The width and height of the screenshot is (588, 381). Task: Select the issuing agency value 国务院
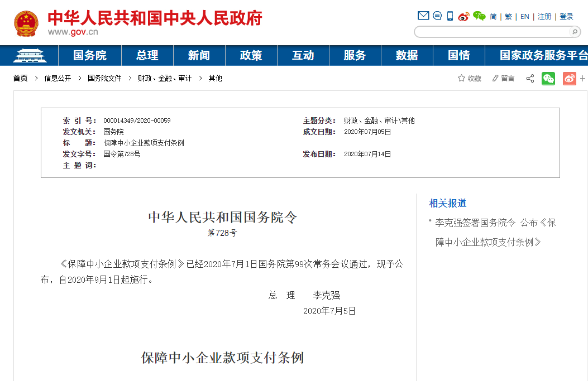point(113,132)
